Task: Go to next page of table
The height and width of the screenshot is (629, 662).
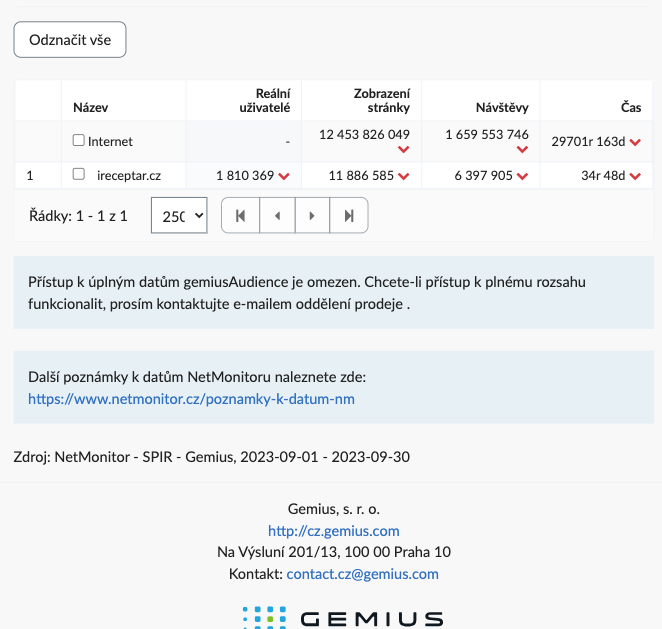Action: [312, 216]
